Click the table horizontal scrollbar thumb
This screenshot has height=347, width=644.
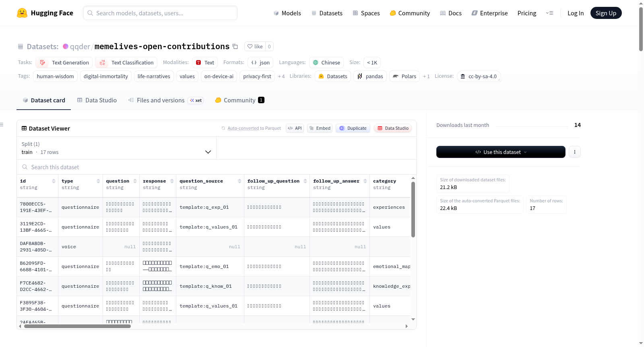77,326
